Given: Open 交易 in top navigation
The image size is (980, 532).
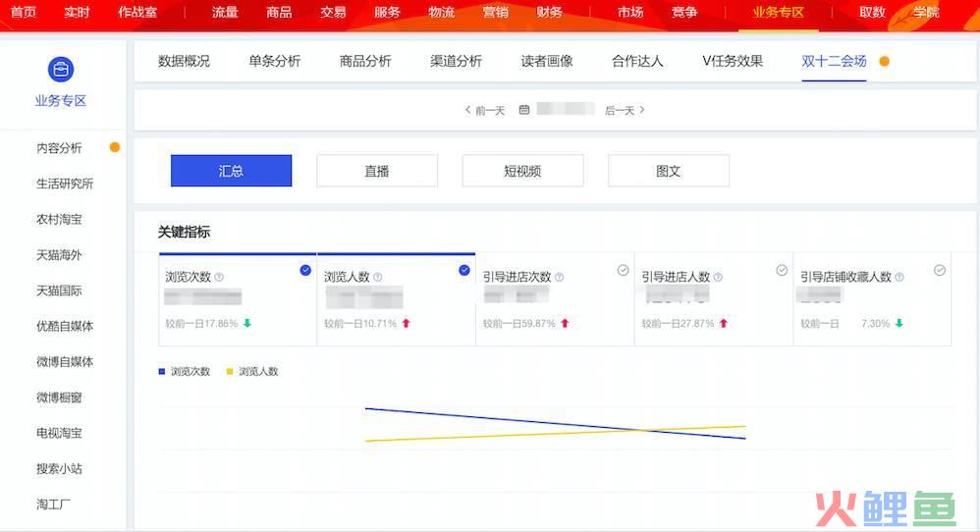Looking at the screenshot, I should [x=333, y=12].
